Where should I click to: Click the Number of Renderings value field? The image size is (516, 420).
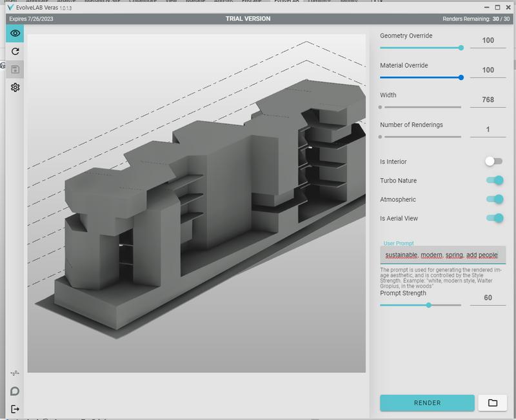point(488,130)
